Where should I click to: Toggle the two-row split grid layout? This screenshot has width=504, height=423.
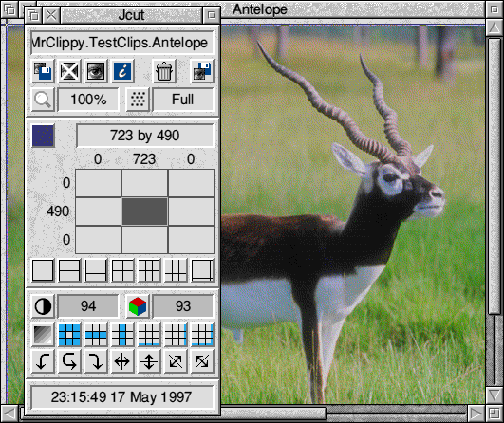[69, 270]
